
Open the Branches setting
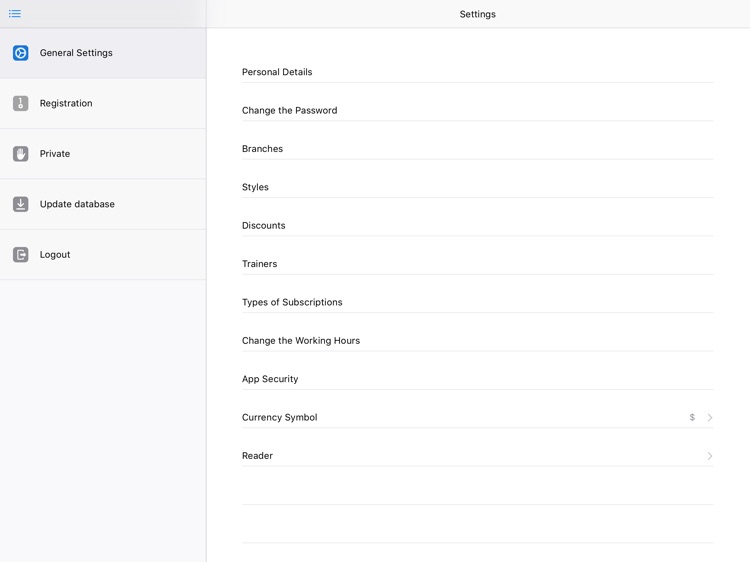[477, 149]
